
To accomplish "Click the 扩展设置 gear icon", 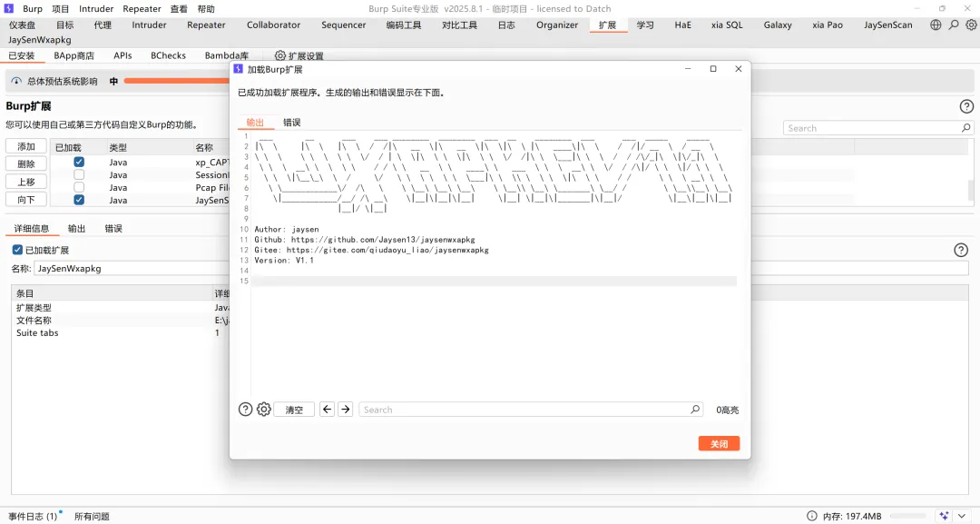I will [x=280, y=55].
